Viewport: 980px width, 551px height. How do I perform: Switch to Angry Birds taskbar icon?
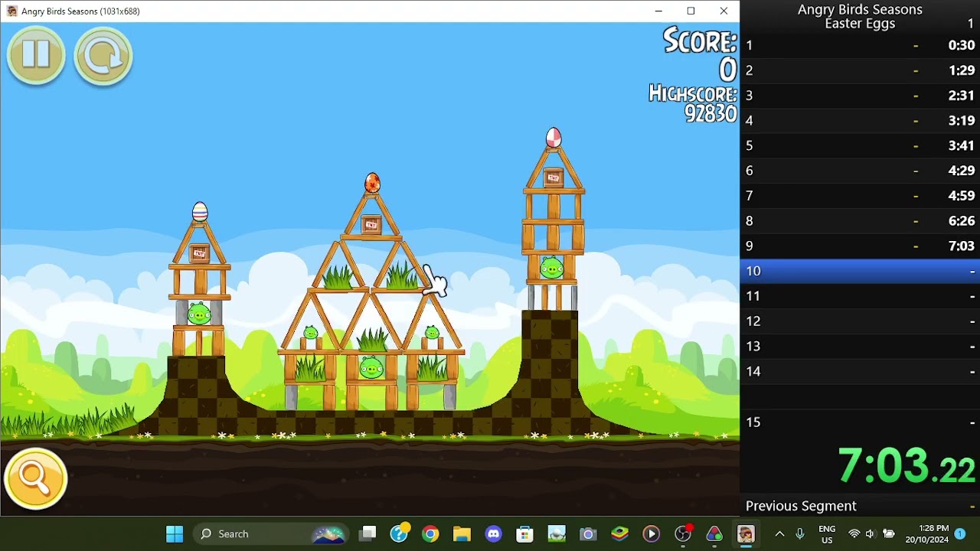click(746, 534)
